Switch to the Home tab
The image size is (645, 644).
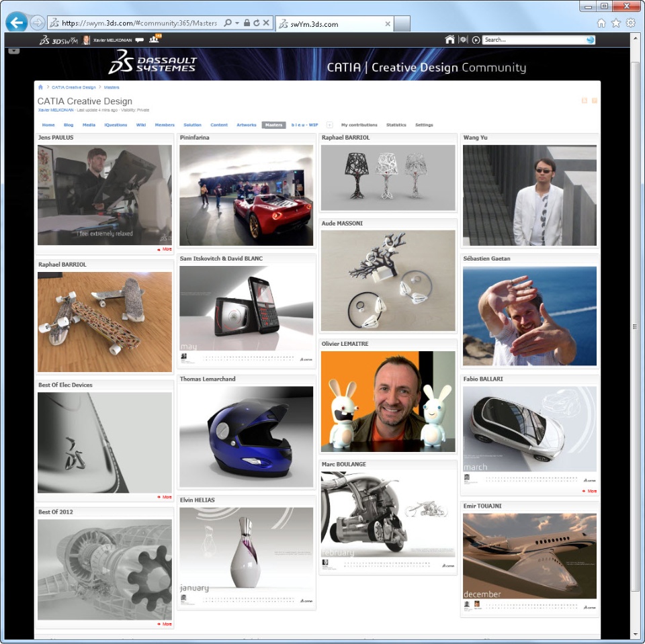(x=48, y=125)
